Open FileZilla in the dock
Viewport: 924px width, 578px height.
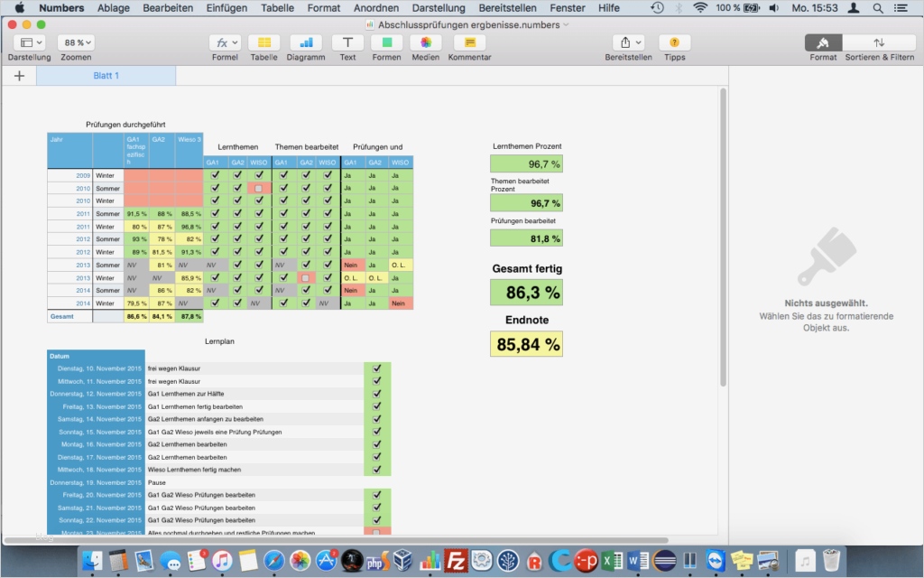click(456, 560)
